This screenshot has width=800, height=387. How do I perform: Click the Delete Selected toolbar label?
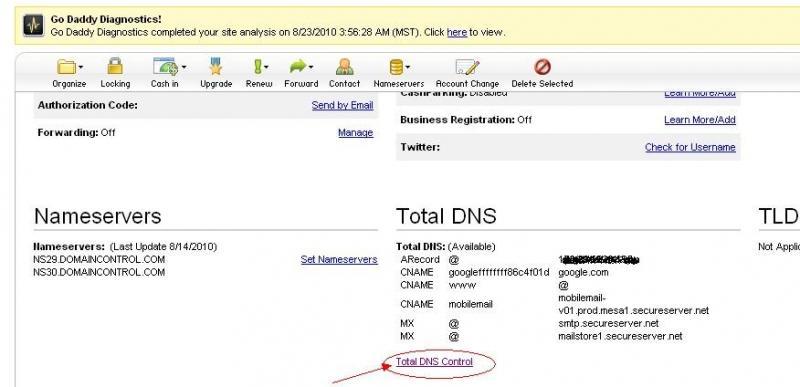point(542,84)
